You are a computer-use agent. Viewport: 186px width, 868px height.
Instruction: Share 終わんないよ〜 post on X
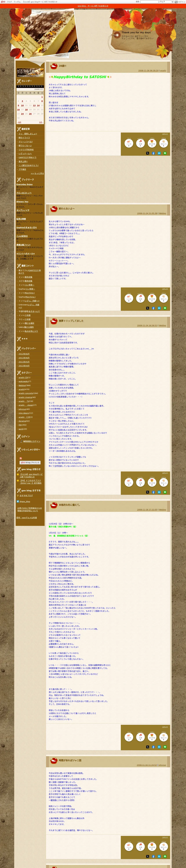[147, 308]
